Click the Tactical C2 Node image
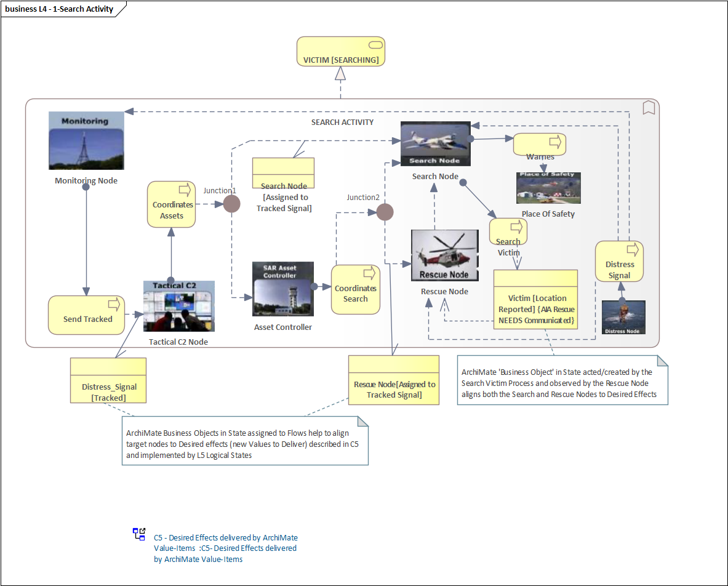Screen dimensions: 728x586 tap(178, 307)
